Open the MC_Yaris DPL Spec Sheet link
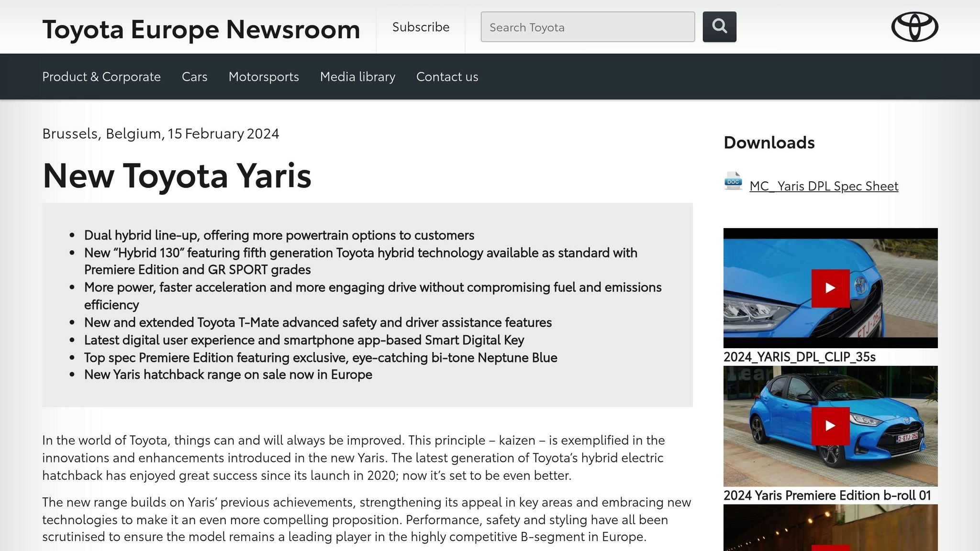The height and width of the screenshot is (551, 980). 824,186
